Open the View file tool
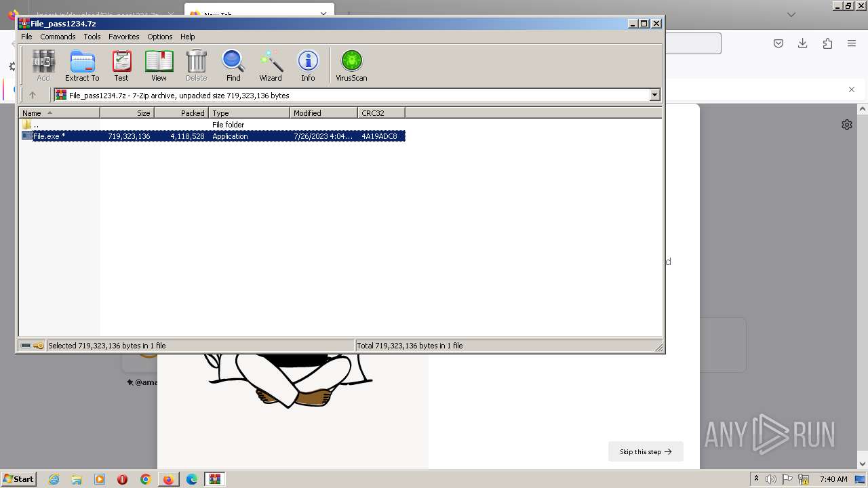The height and width of the screenshot is (488, 868). 159,66
